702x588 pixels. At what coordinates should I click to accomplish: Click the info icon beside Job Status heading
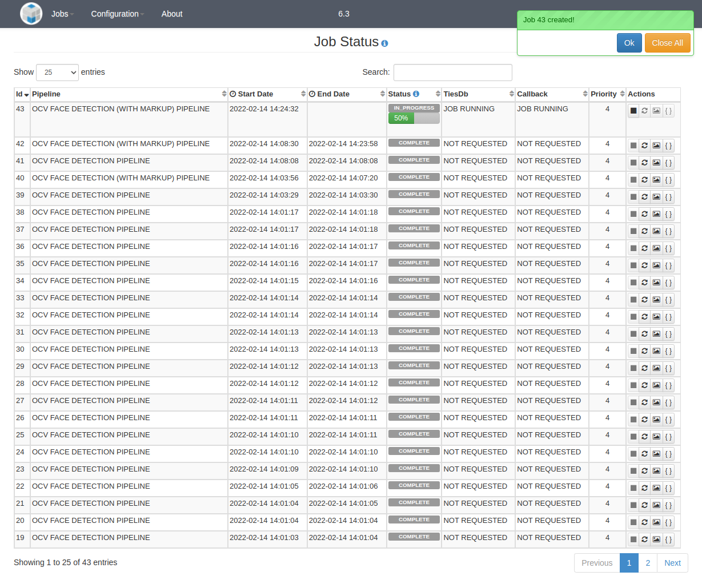coord(384,43)
